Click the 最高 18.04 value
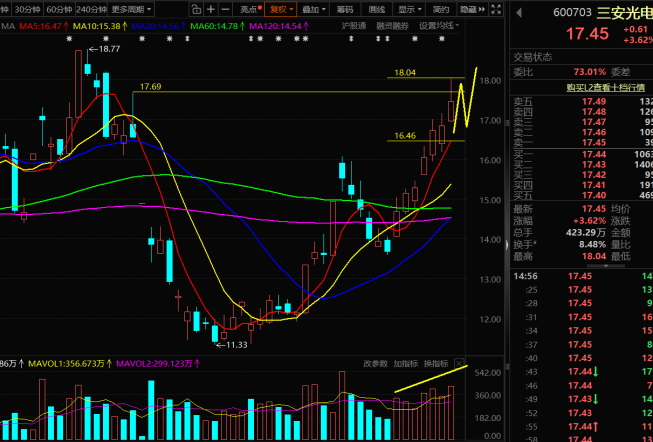653x442 pixels. tap(594, 256)
